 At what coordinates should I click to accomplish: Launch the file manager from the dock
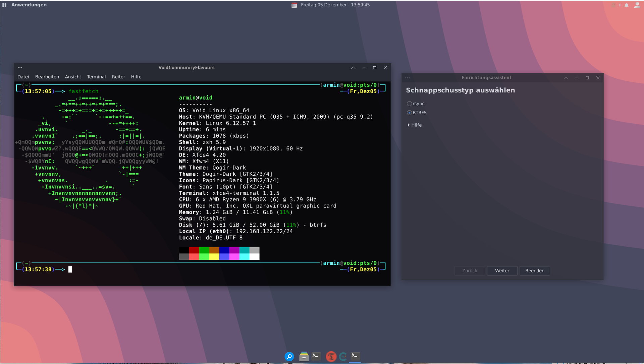point(304,356)
